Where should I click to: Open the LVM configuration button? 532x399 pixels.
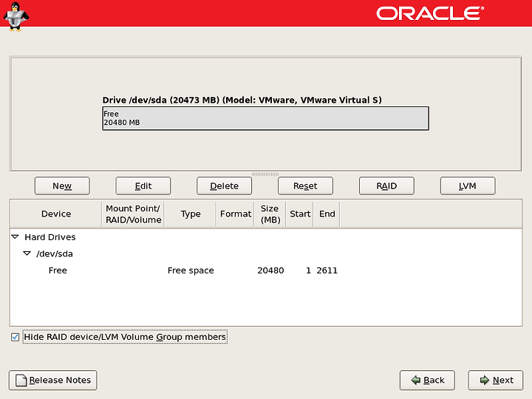click(468, 186)
